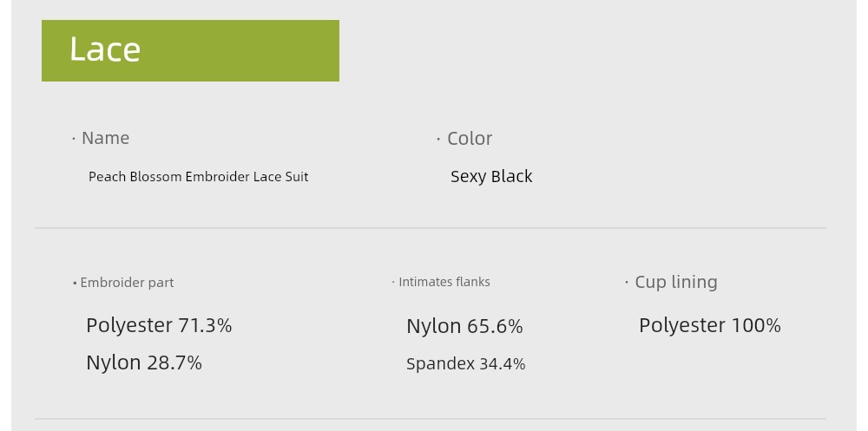Click the bullet before Color

pos(438,139)
